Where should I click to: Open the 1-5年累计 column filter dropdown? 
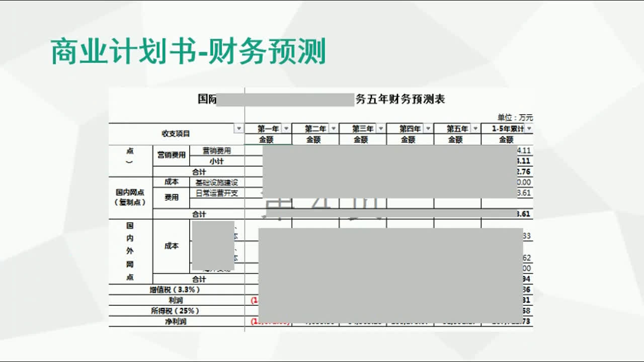(529, 129)
